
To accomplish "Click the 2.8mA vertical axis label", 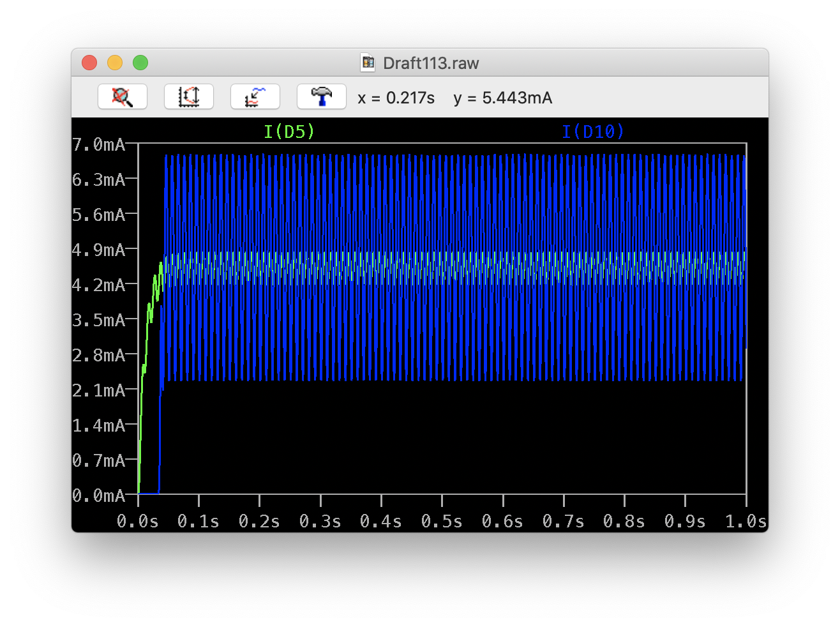I will click(x=99, y=356).
